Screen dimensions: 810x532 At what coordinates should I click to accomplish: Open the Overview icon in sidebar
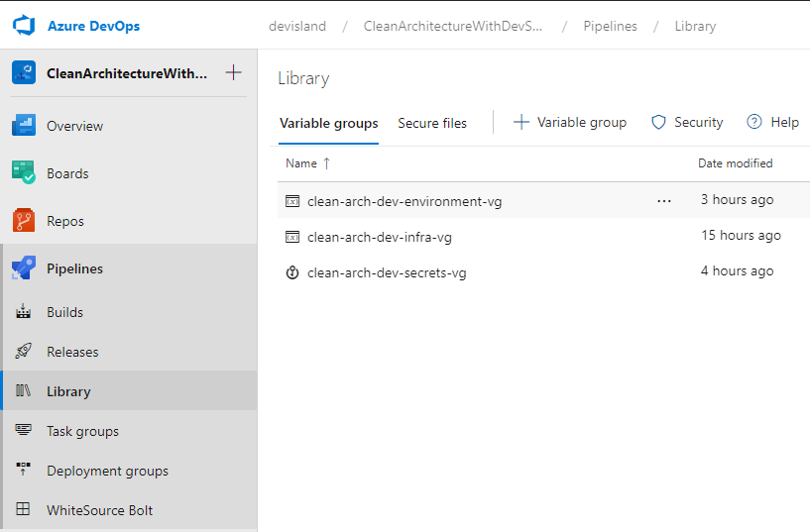pyautogui.click(x=24, y=126)
